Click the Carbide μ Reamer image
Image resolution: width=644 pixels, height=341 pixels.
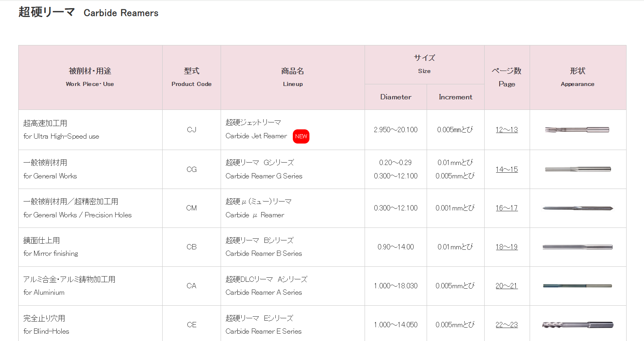[x=577, y=208]
